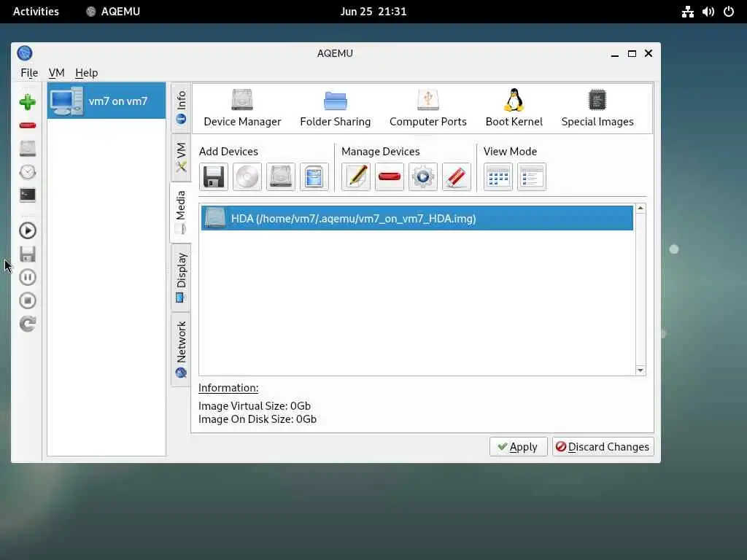This screenshot has height=560, width=747.
Task: Click the Apply button
Action: 519,447
